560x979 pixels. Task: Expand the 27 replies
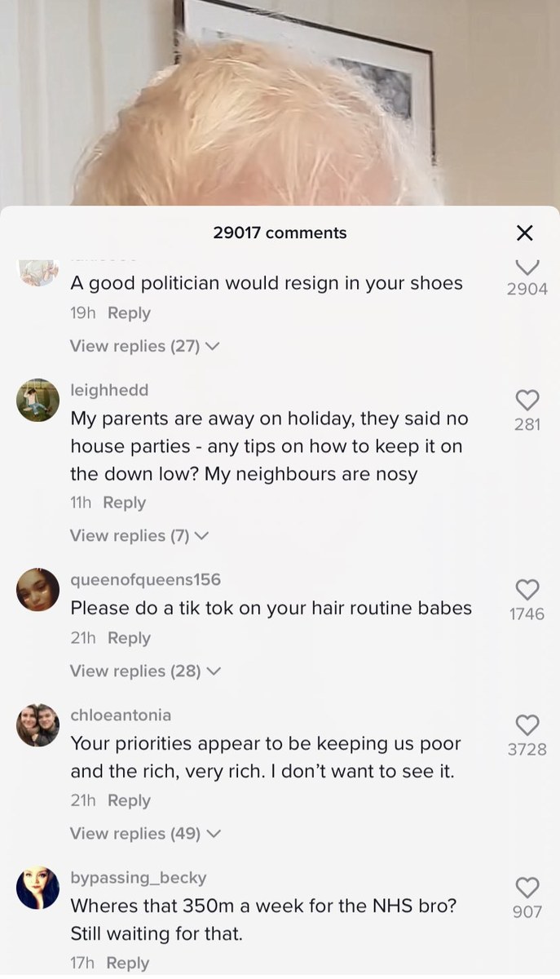pos(144,346)
